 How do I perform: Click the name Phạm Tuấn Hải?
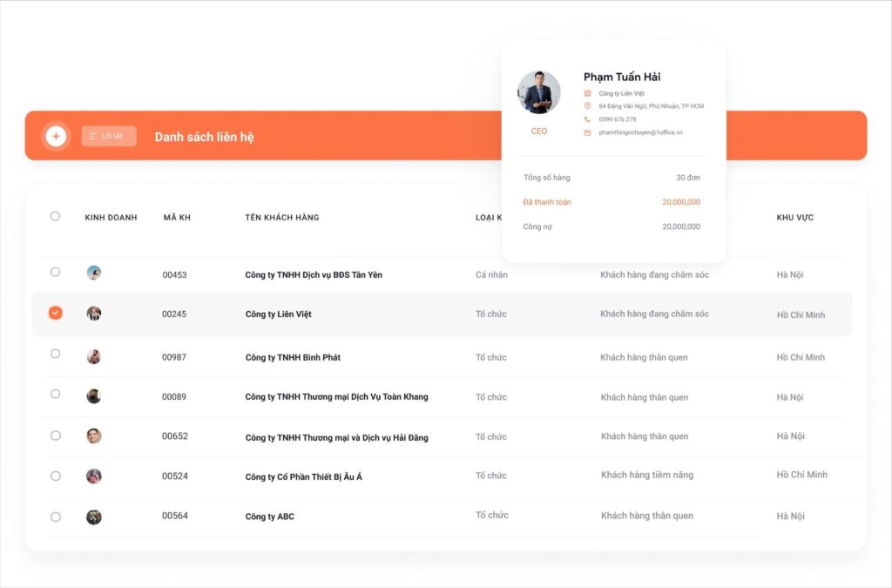tap(622, 77)
